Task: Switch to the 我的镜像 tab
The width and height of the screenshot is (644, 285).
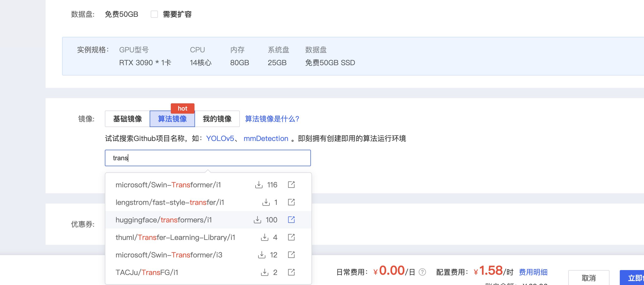Action: 217,119
